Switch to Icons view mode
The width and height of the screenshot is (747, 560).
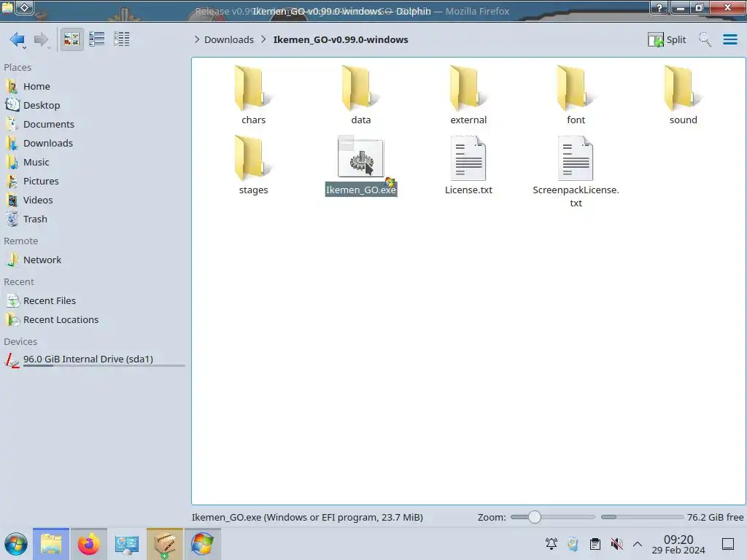[x=71, y=39]
